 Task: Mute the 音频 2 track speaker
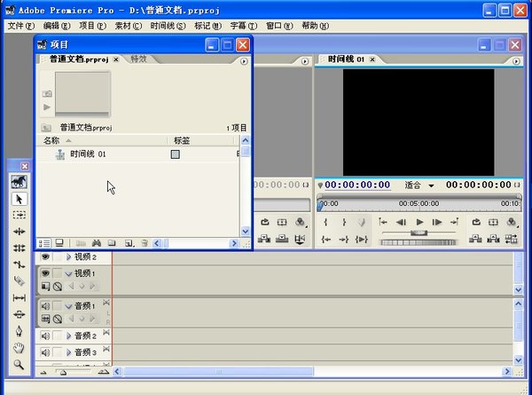[x=45, y=336]
